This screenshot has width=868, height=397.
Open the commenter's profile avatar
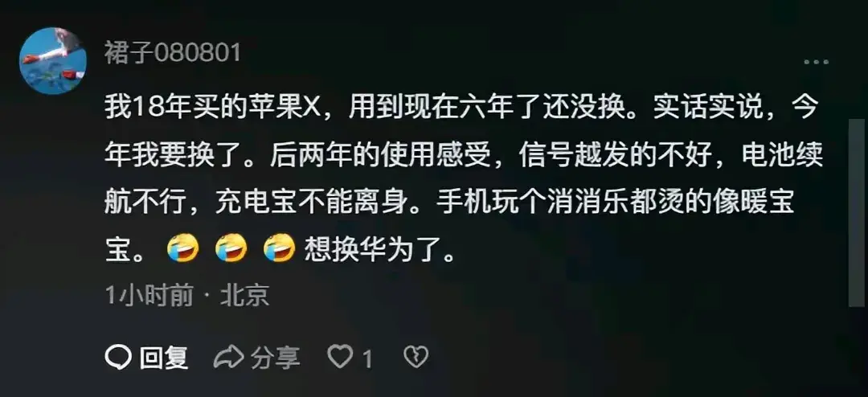click(x=52, y=60)
